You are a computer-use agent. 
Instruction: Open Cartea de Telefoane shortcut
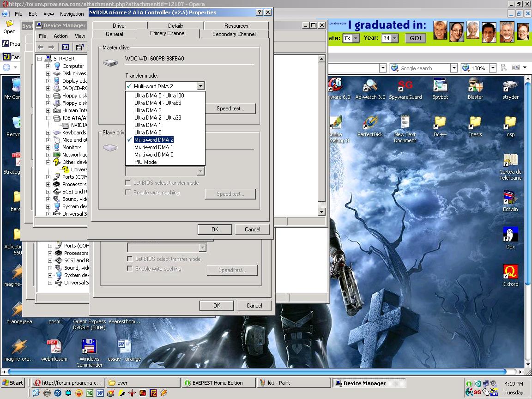coord(510,166)
